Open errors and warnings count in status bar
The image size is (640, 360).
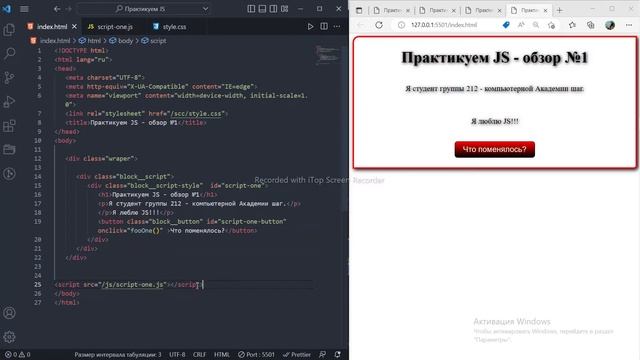pos(18,354)
